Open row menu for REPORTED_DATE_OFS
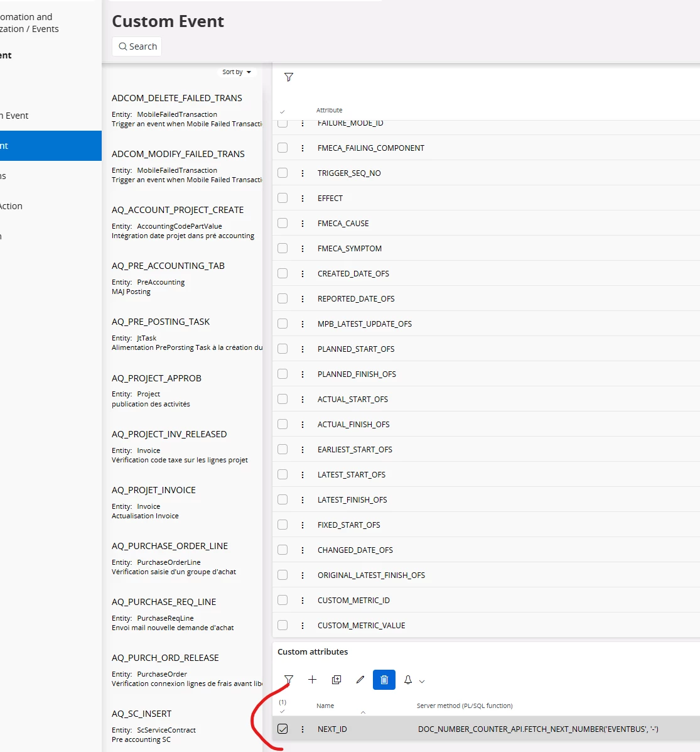Image resolution: width=700 pixels, height=752 pixels. pos(303,299)
